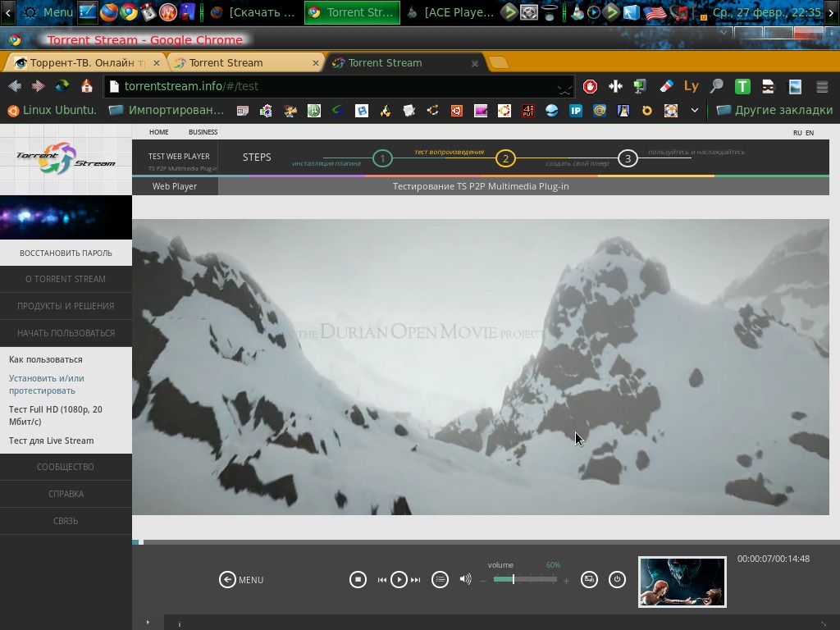Open the Chrome hamburger menu
The height and width of the screenshot is (630, 840).
[822, 86]
